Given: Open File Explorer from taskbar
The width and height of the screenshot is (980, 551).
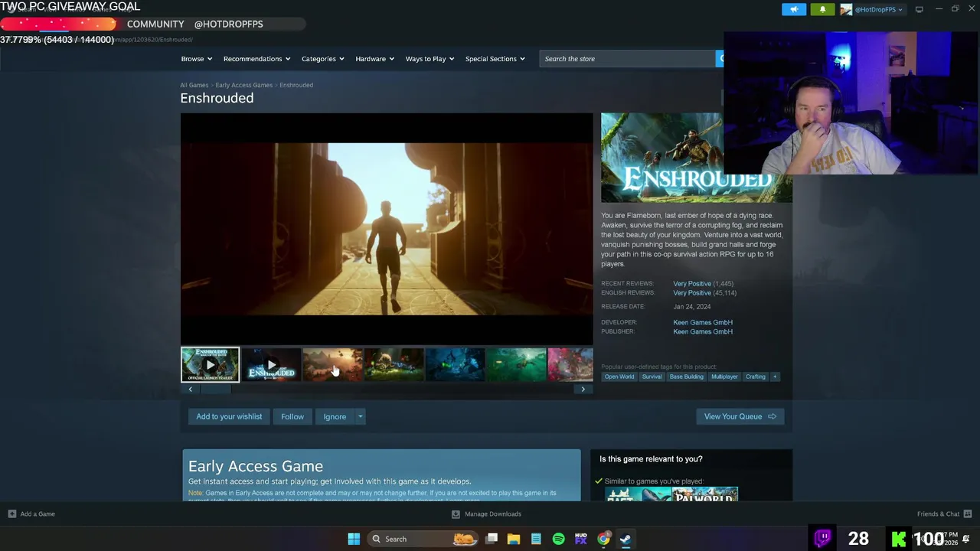Looking at the screenshot, I should [514, 539].
